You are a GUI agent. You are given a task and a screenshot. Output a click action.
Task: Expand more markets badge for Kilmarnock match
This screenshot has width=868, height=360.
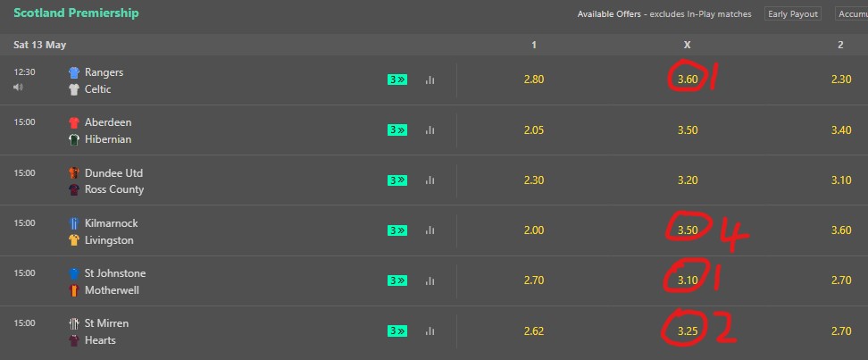[396, 230]
